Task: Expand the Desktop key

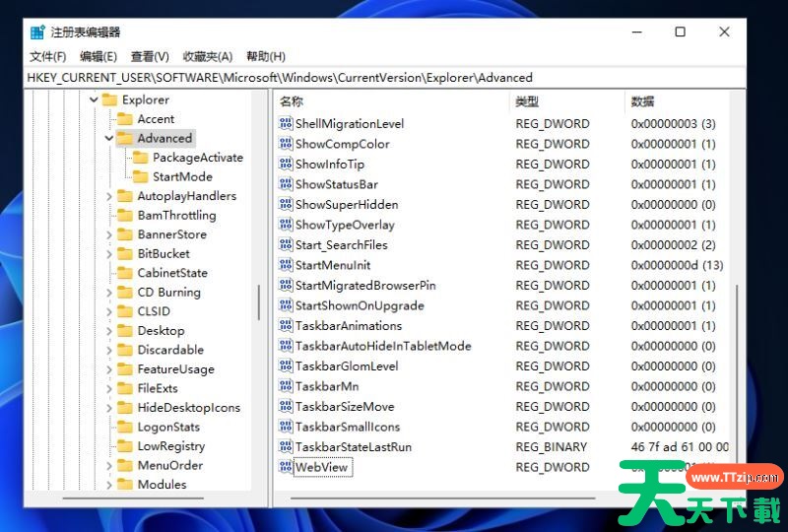Action: click(x=109, y=331)
